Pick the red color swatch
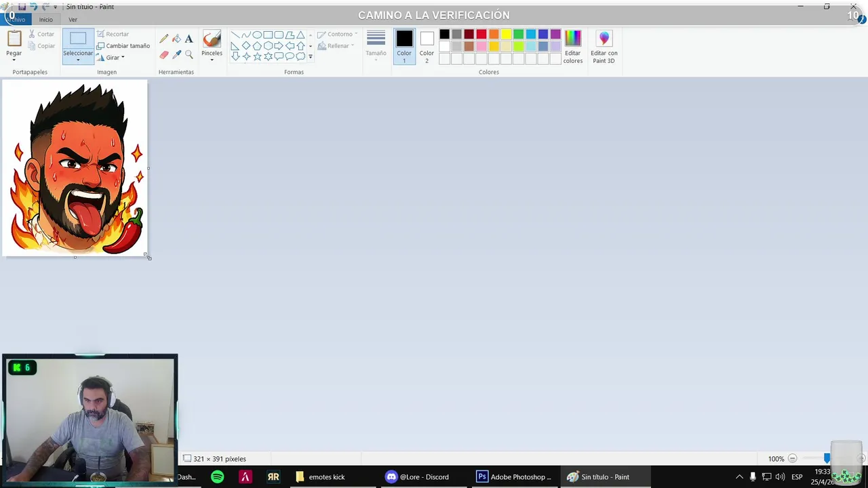868x488 pixels. pyautogui.click(x=481, y=35)
